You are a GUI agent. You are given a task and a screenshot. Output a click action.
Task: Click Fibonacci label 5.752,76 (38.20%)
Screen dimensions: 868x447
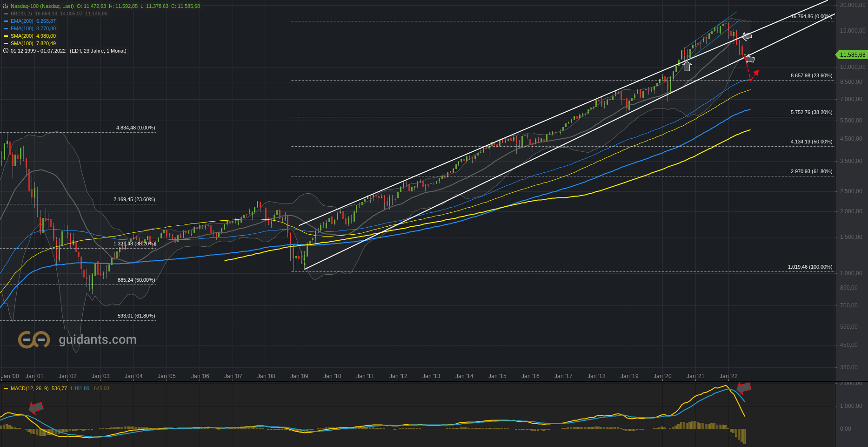click(x=812, y=112)
